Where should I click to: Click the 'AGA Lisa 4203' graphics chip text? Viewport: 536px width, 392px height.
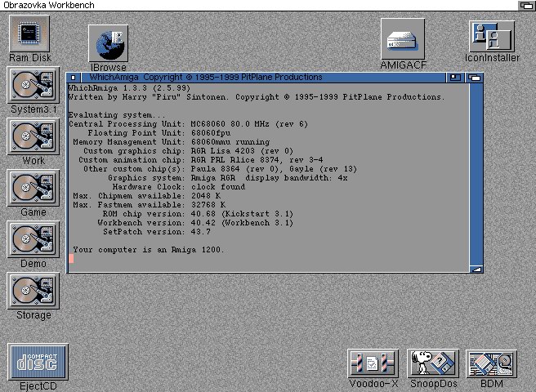tap(223, 151)
